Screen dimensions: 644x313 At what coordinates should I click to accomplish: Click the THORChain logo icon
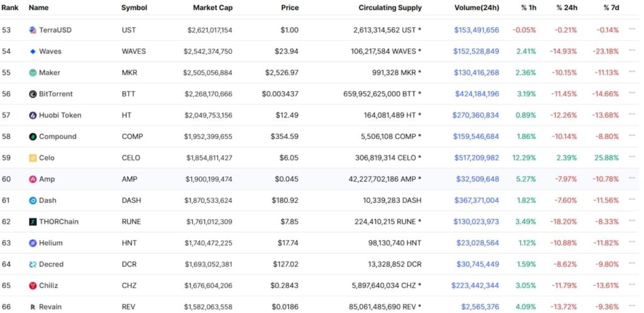[33, 222]
